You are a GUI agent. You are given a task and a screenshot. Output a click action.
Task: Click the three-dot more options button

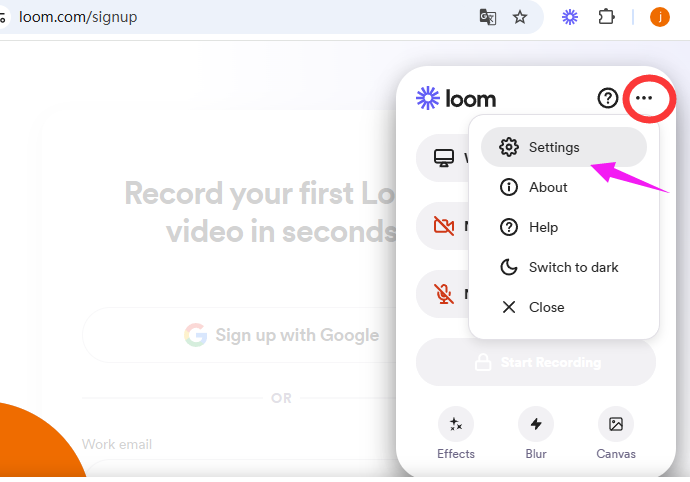click(644, 98)
